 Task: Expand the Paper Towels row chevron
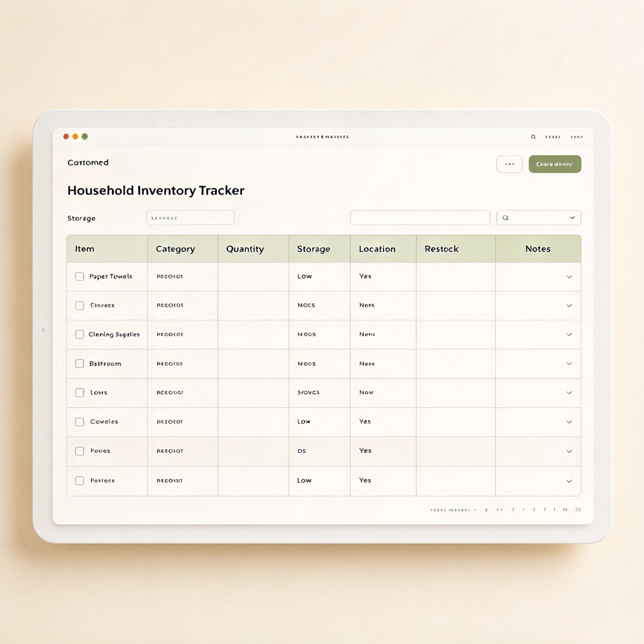[x=569, y=277]
